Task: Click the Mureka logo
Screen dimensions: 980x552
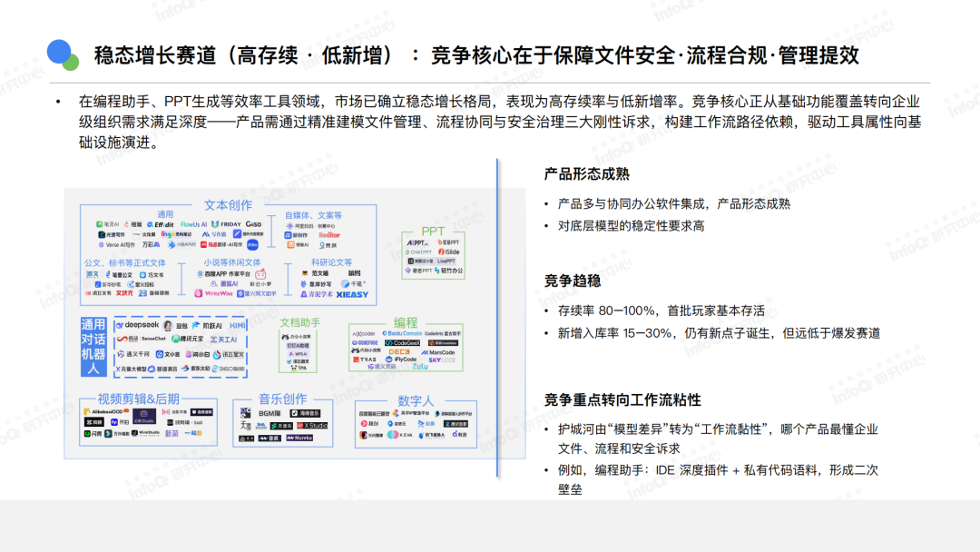Action: click(x=299, y=438)
